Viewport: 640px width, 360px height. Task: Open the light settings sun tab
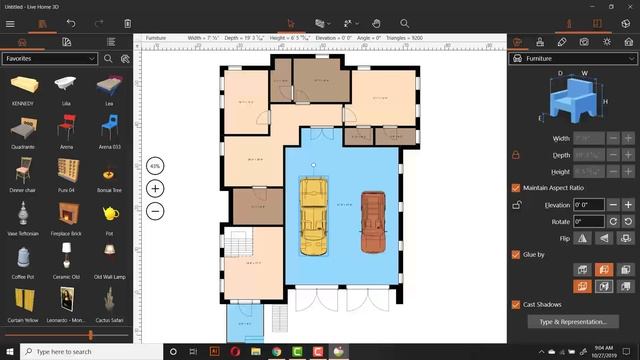click(x=607, y=42)
